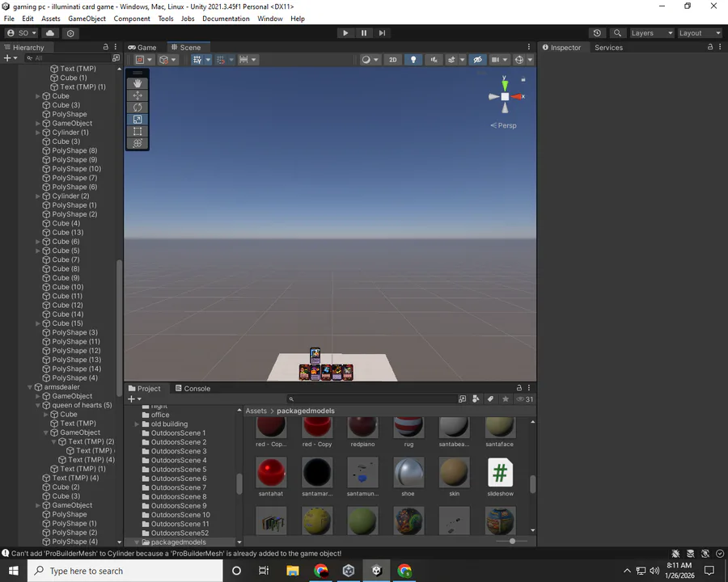Viewport: 728px width, 582px height.
Task: Select the Move tool
Action: click(137, 95)
